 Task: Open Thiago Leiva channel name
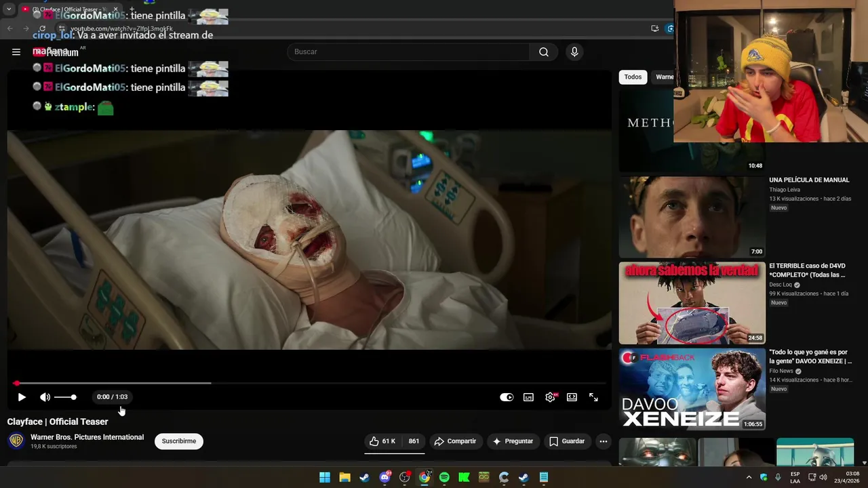click(x=785, y=190)
